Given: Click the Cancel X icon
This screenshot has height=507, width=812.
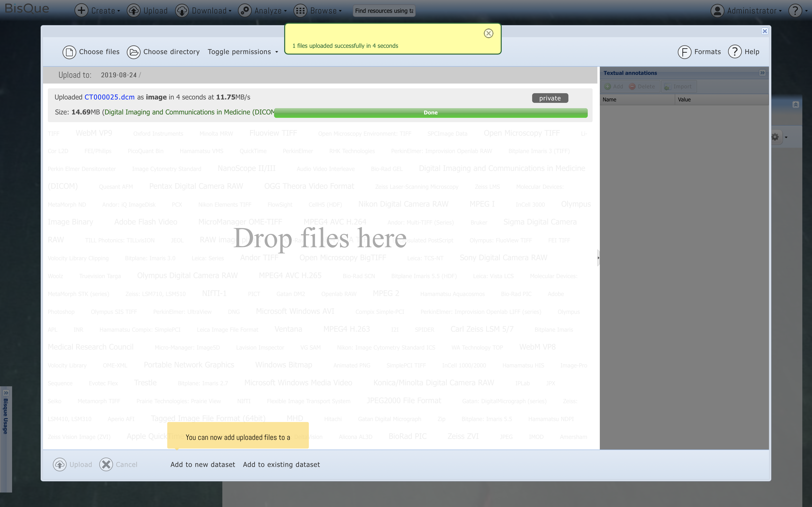Looking at the screenshot, I should pos(106,465).
